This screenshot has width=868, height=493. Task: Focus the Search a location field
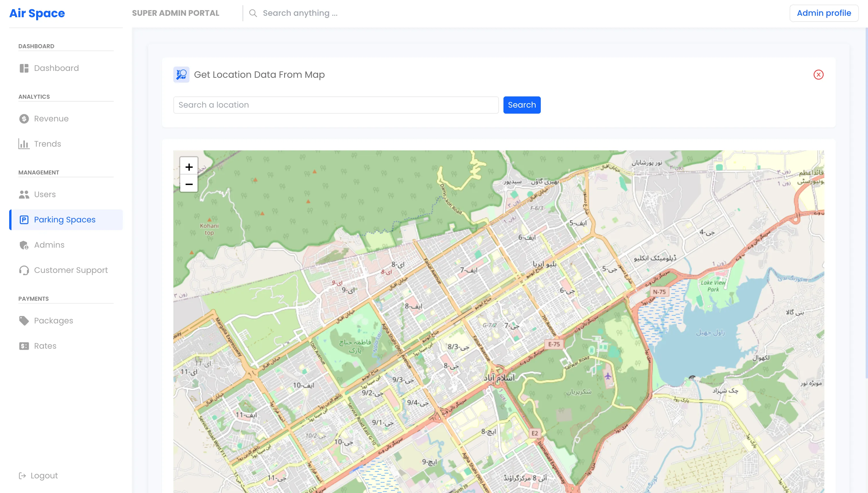pyautogui.click(x=336, y=105)
